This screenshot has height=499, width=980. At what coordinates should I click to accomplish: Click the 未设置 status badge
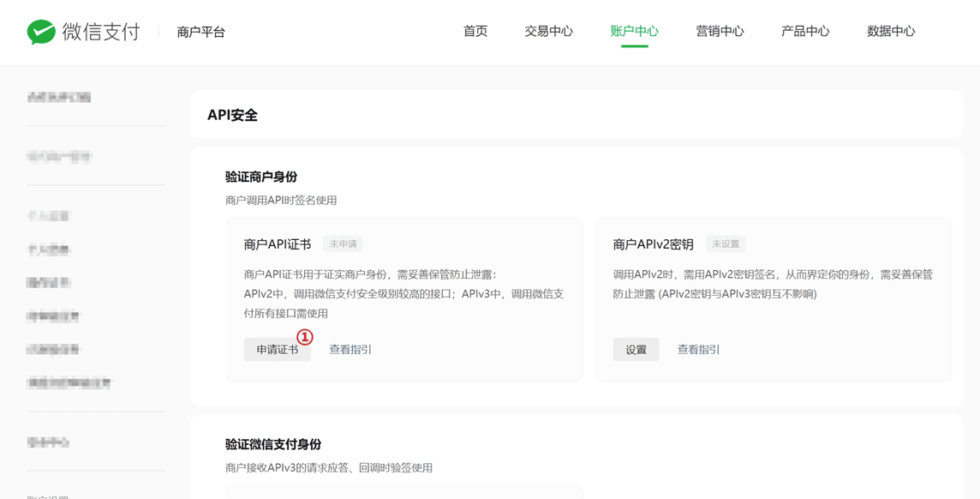point(726,243)
